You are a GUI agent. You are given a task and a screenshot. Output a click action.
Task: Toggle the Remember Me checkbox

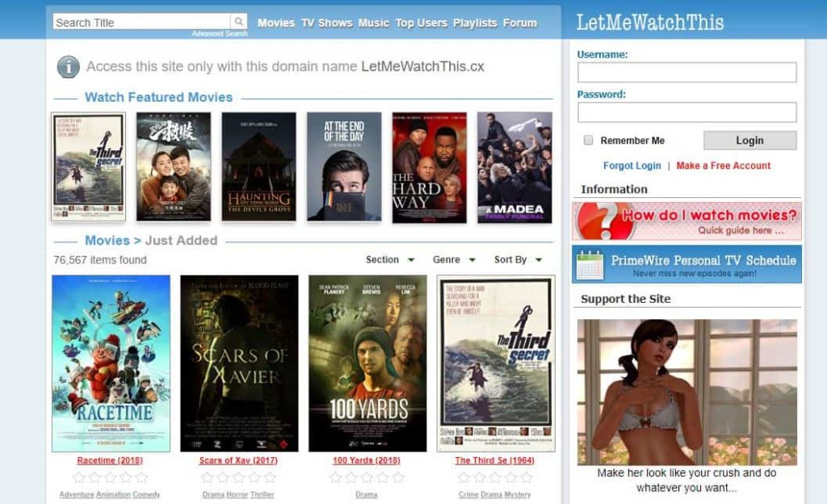click(x=588, y=141)
